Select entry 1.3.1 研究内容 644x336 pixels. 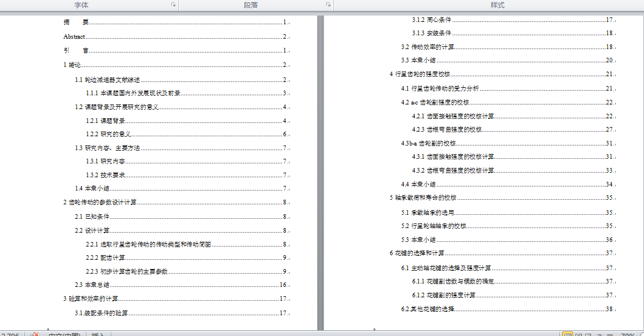pos(188,161)
